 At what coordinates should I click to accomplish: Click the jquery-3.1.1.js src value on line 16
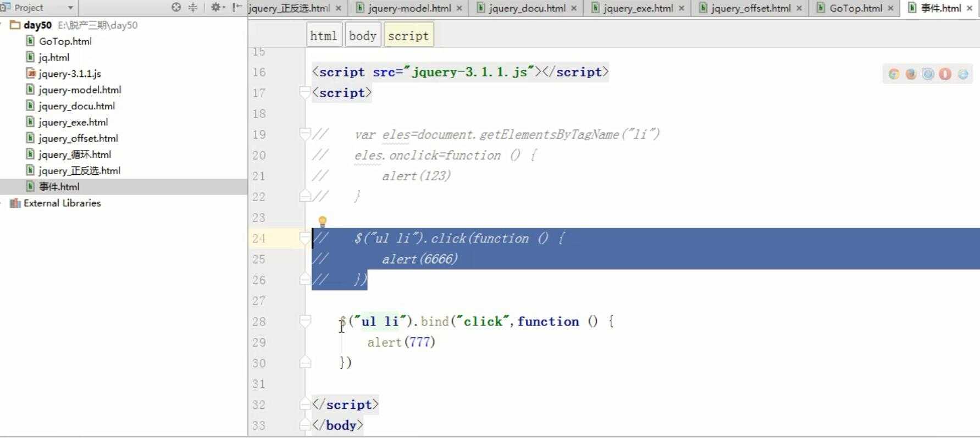[x=469, y=72]
